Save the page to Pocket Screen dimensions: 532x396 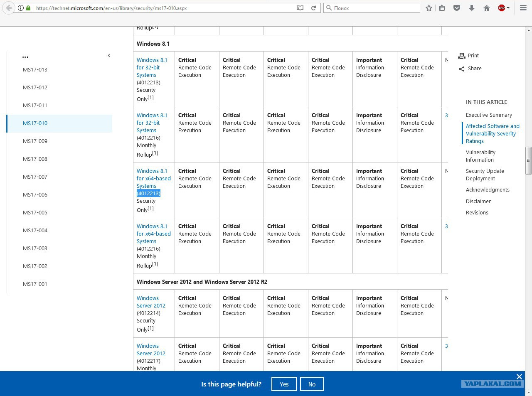(x=457, y=8)
